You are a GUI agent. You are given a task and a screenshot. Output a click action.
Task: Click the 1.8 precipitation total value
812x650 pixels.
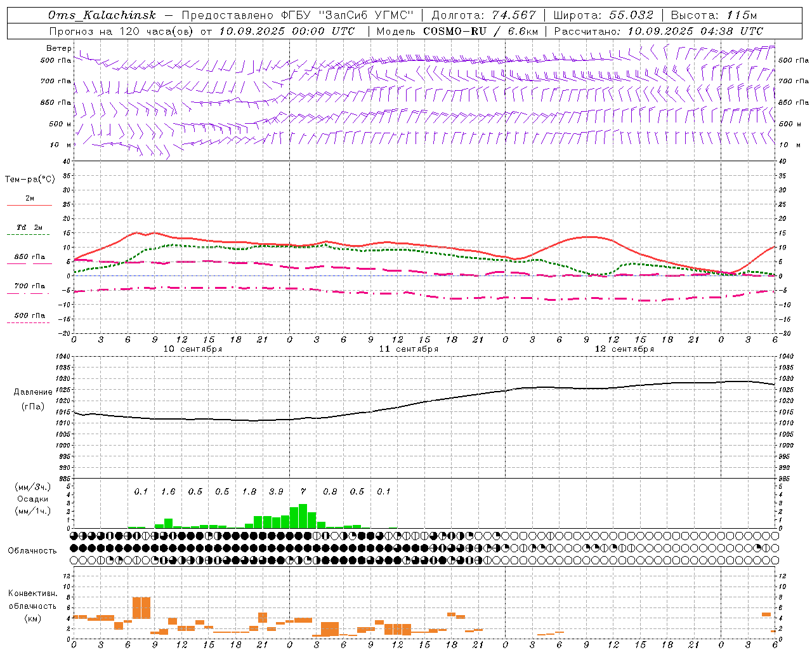[249, 491]
